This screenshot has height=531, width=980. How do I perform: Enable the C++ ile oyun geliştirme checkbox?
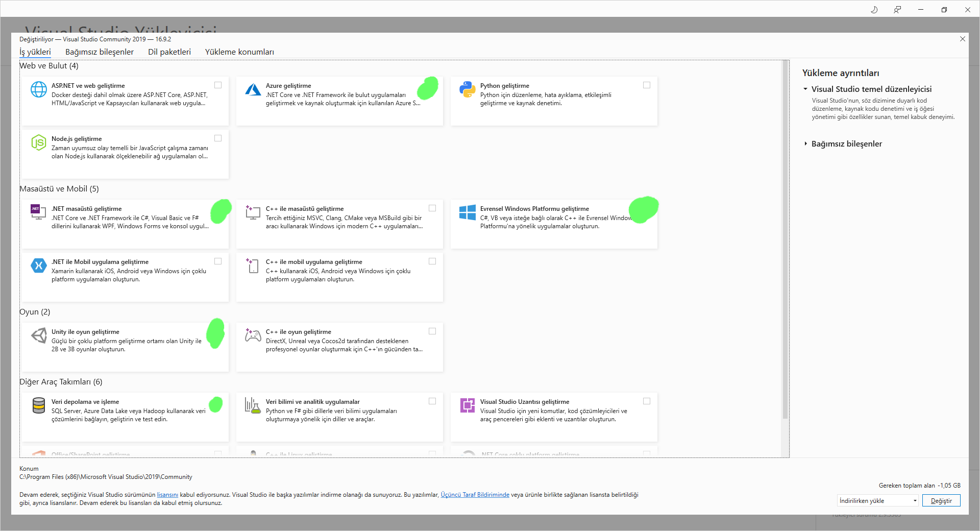(x=432, y=331)
